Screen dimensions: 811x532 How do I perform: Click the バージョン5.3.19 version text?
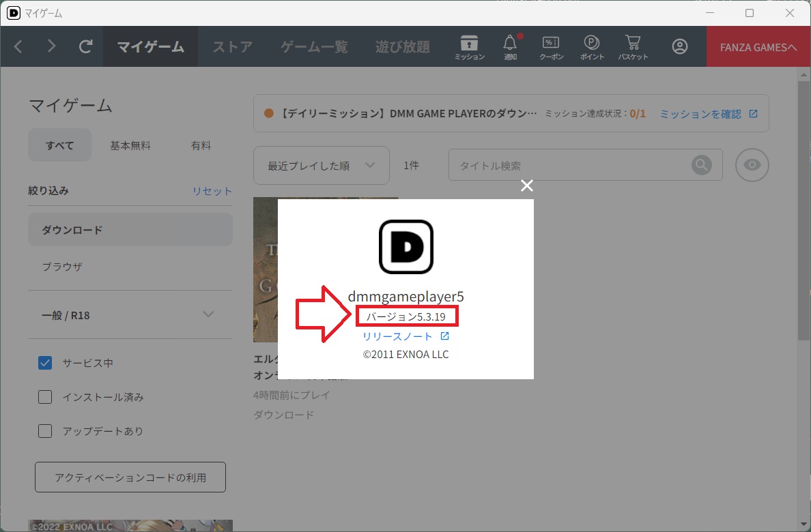(406, 317)
